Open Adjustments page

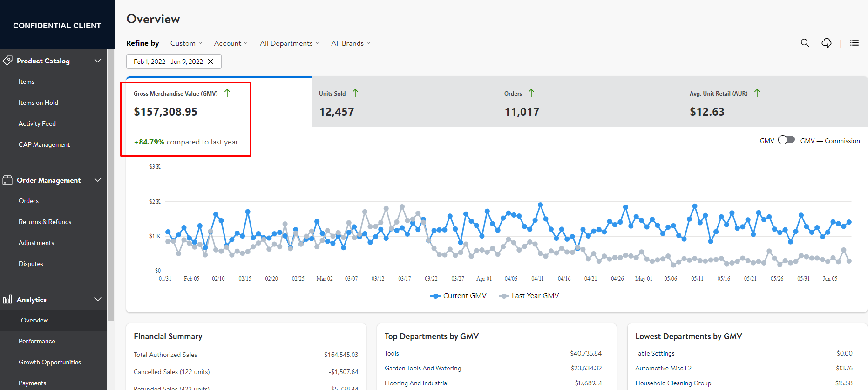point(36,243)
